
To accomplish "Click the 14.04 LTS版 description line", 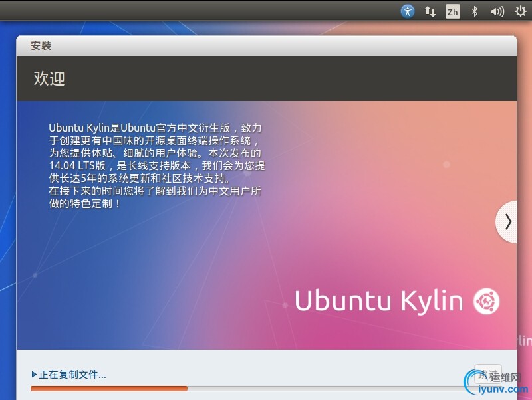I will pos(157,165).
